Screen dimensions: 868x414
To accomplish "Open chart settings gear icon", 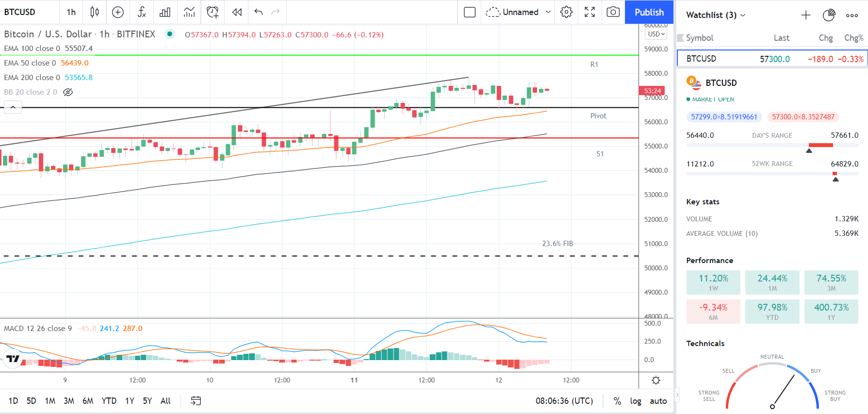I will click(x=566, y=12).
